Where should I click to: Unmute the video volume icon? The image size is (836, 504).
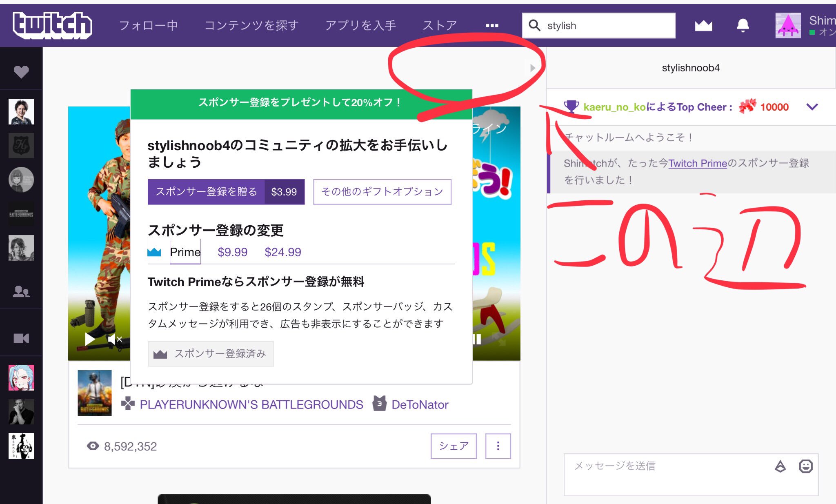[x=115, y=339]
